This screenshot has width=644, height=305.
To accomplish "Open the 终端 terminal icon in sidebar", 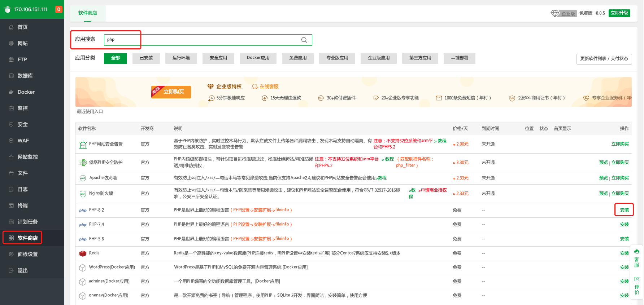I will coord(11,205).
